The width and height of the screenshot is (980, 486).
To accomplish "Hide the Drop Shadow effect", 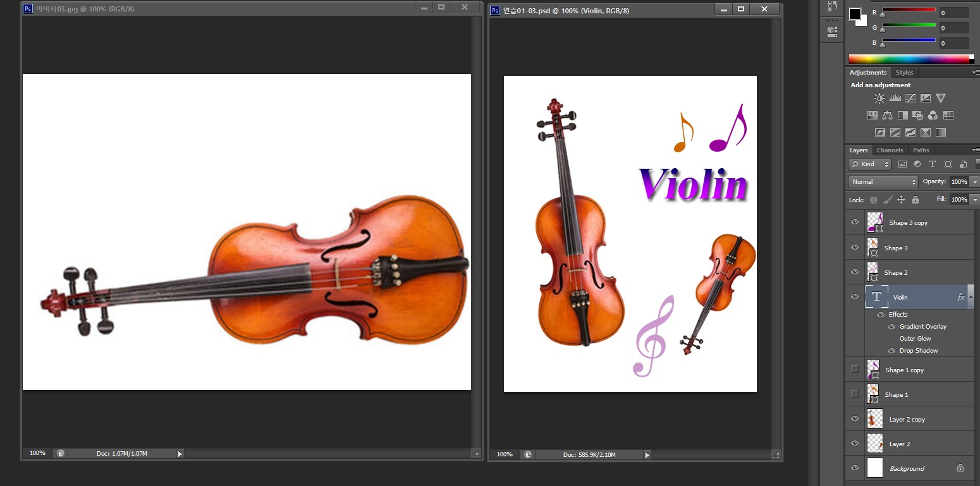I will click(892, 351).
